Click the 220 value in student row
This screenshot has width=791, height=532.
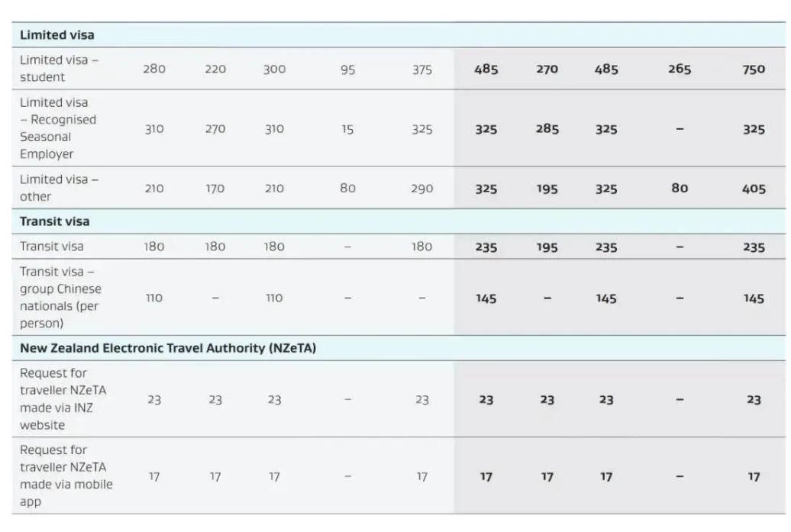(215, 69)
